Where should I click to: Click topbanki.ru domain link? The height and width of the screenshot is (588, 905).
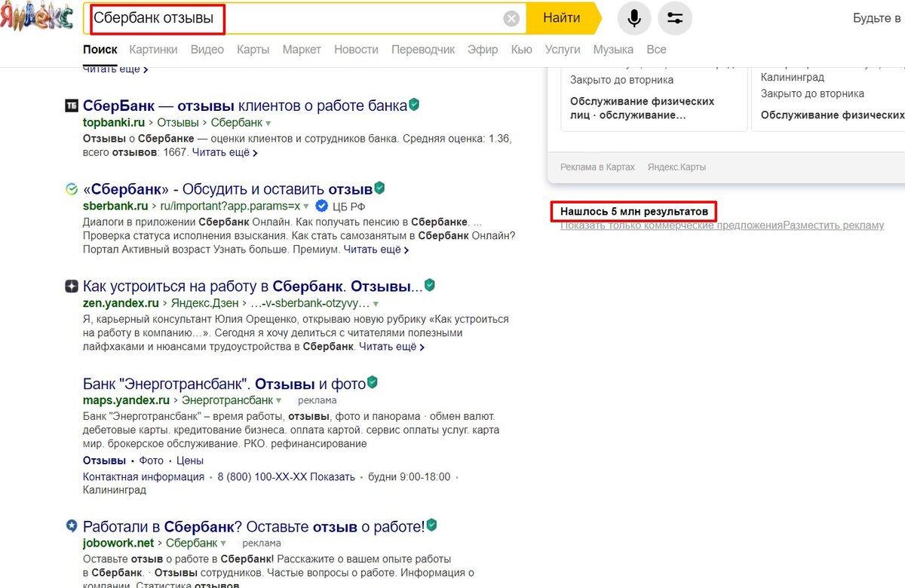pos(114,122)
